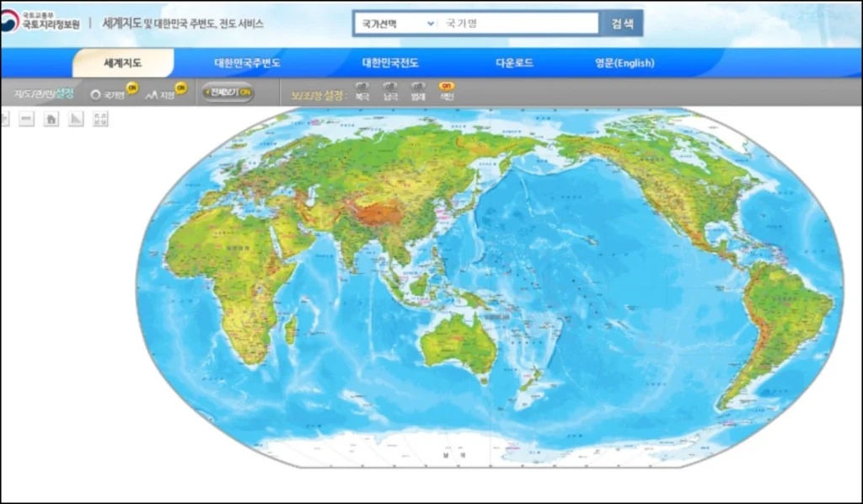
Task: Click the measure ruler icon in map toolbar
Action: [76, 120]
